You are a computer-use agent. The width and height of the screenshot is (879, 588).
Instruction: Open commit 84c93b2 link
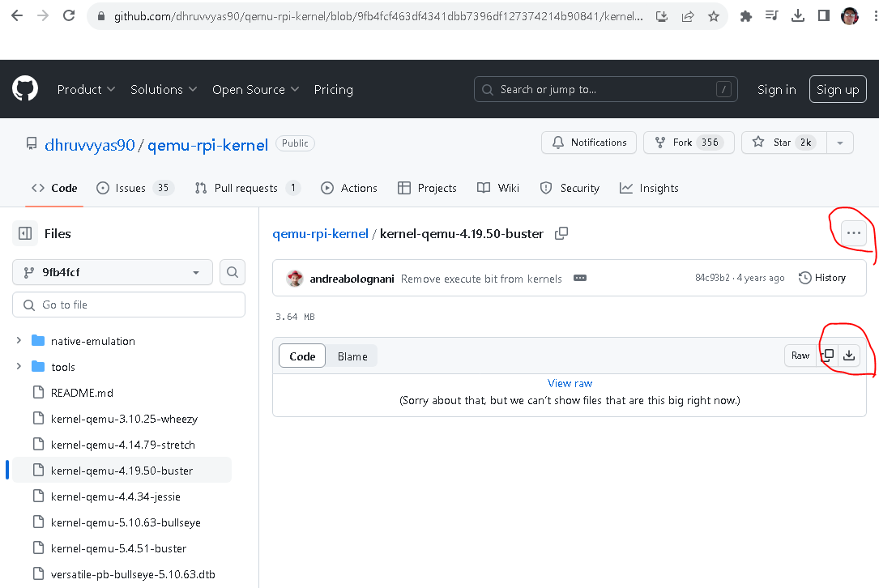pyautogui.click(x=712, y=278)
